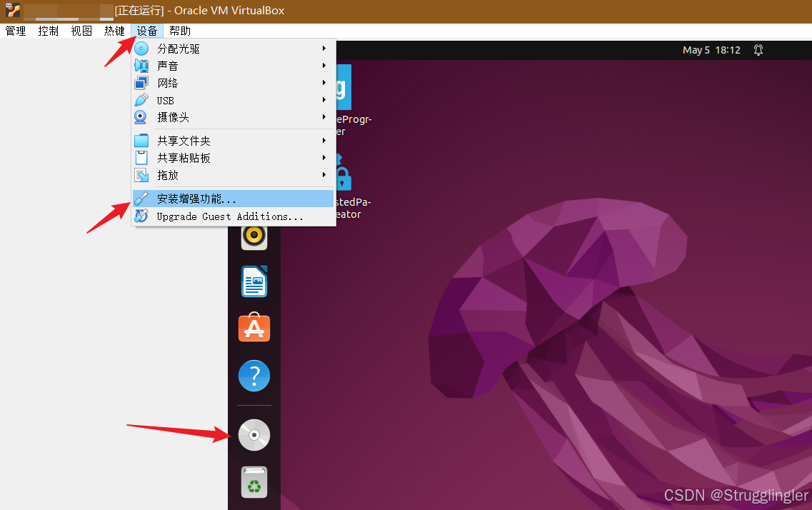Expand the 共享粘贴板 submenu arrow

click(324, 157)
